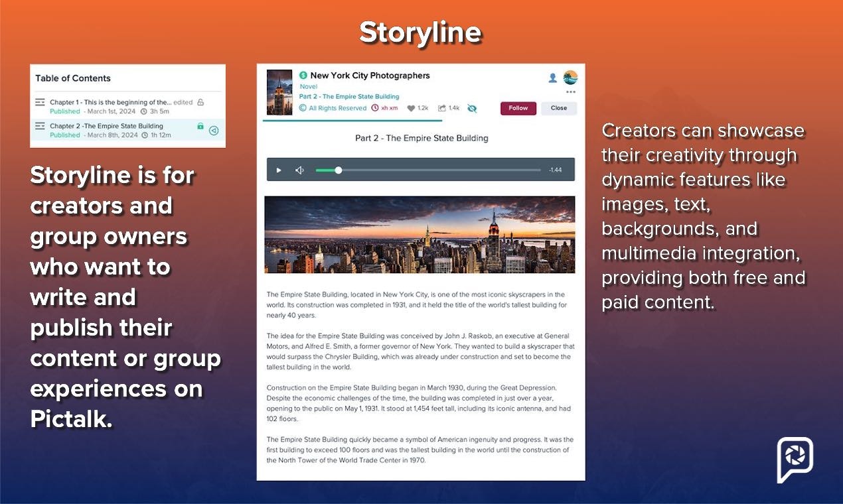Toggle the crossed-out eye visibility icon
The image size is (843, 504).
(472, 108)
